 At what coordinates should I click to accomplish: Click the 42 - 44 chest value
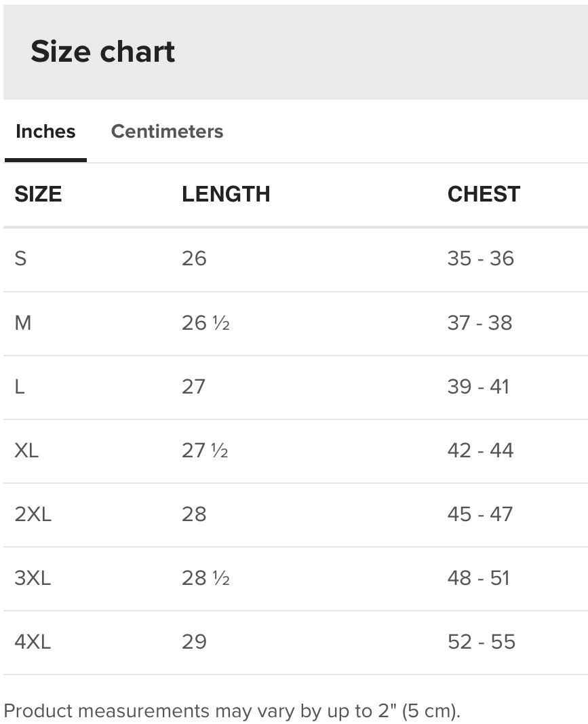coord(481,451)
